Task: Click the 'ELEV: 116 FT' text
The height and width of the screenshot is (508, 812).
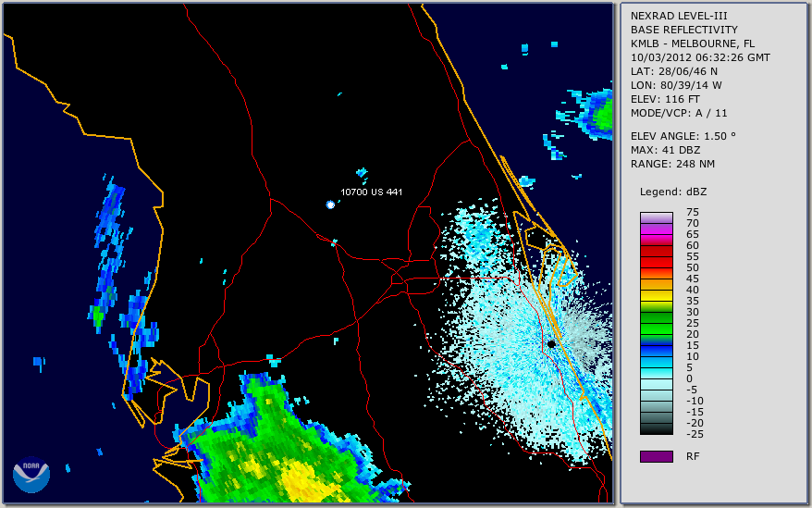Action: click(665, 99)
